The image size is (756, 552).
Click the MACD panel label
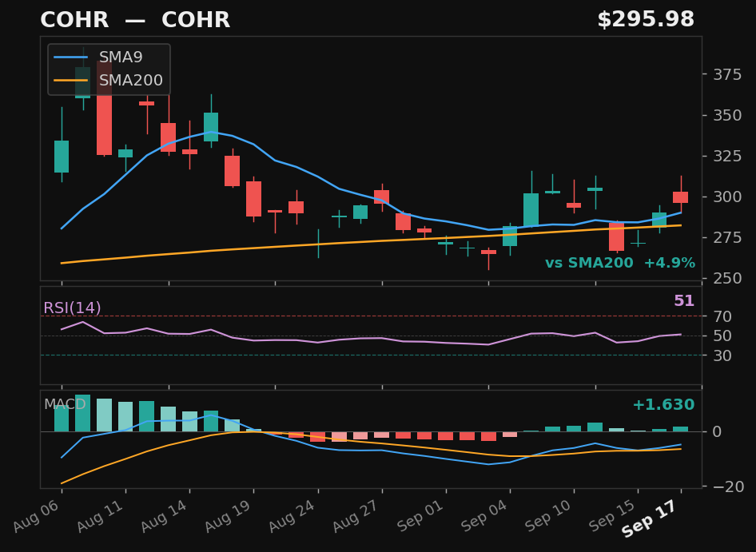click(x=65, y=404)
